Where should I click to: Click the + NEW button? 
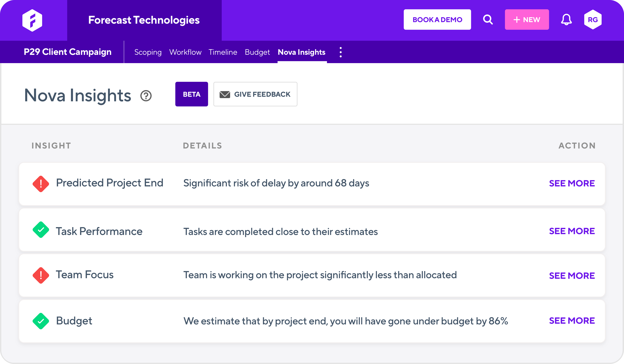[527, 19]
